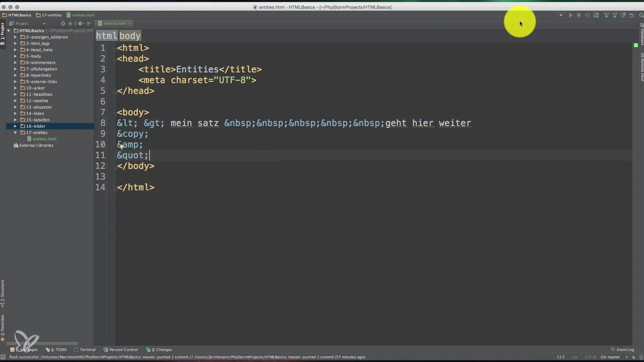Open run configuration dropdown in toolbar
The image size is (644, 362).
[x=561, y=15]
